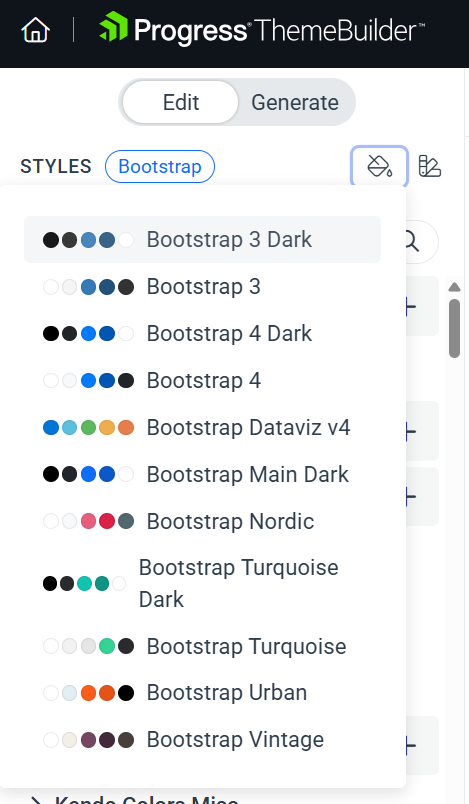Pick the light Bootstrap Turquoise swatch
Screen dimensions: 469x804
coord(202,646)
